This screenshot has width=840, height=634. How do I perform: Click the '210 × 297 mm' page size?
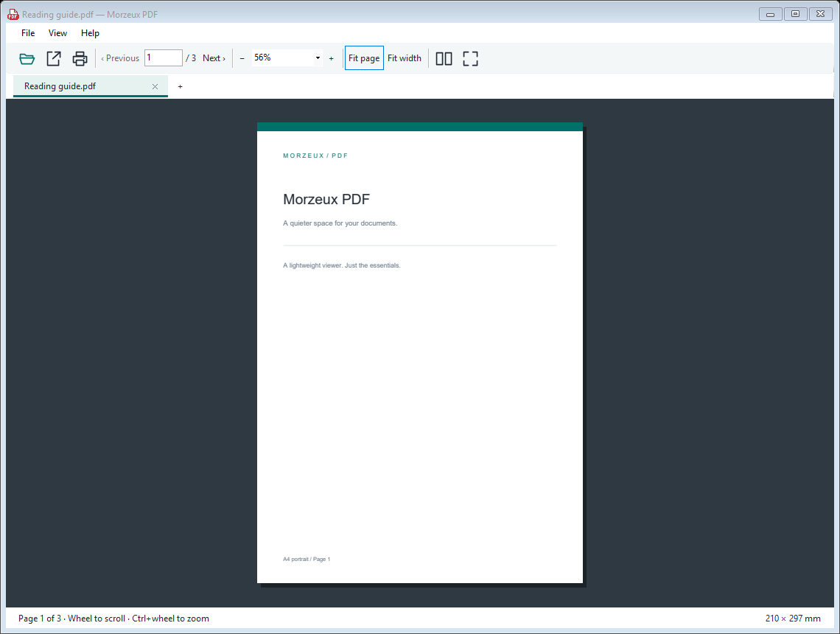point(793,619)
